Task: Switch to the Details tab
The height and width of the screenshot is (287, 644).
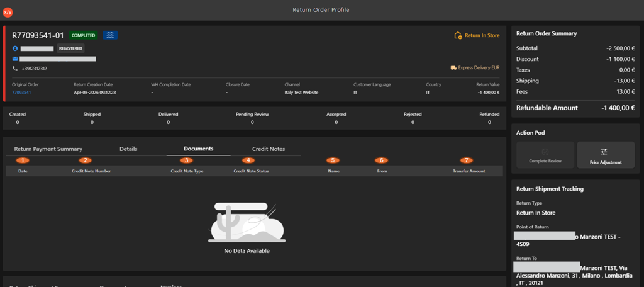Action: click(x=128, y=149)
